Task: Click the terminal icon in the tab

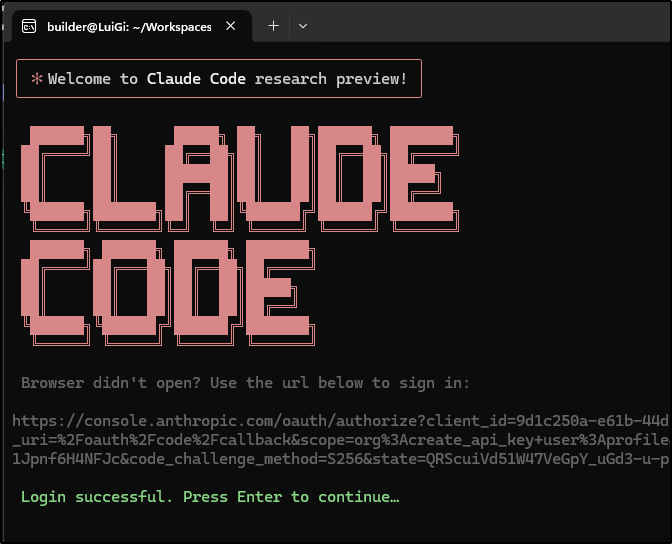Action: (x=29, y=27)
